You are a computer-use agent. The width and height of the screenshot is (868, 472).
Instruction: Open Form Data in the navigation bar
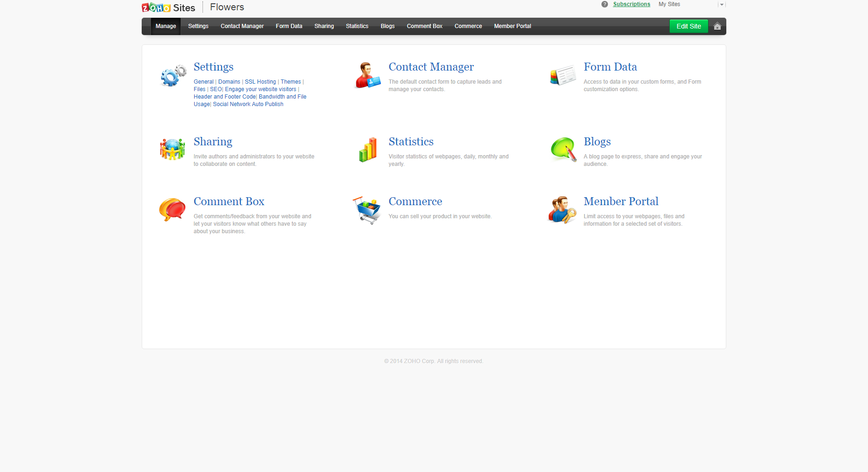click(x=289, y=26)
